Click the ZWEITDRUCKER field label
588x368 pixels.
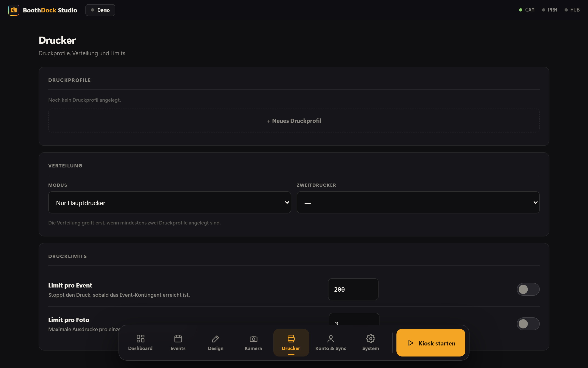(316, 185)
